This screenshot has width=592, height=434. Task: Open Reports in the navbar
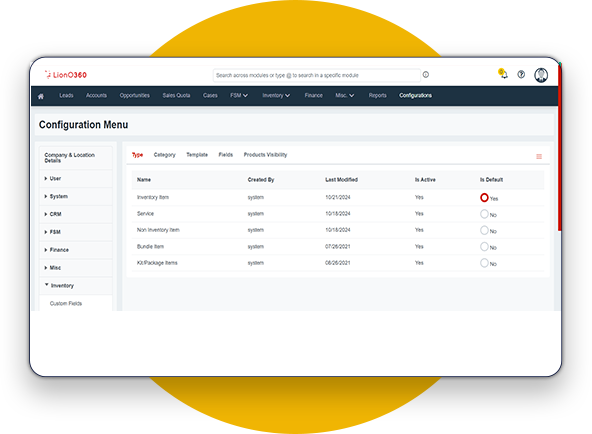pyautogui.click(x=378, y=95)
